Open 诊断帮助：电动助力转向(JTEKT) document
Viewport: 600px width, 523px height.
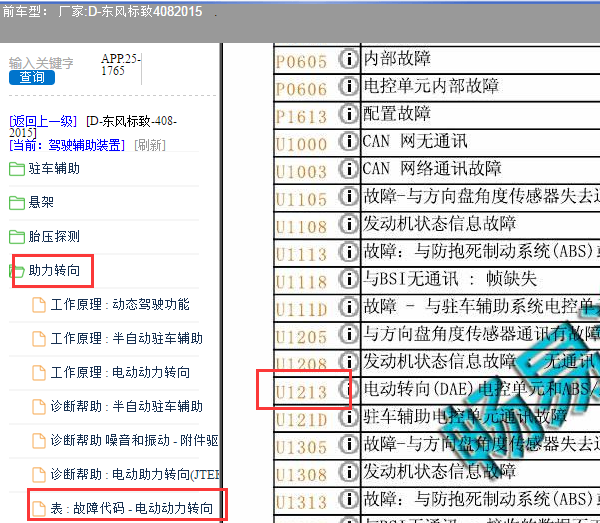click(135, 474)
